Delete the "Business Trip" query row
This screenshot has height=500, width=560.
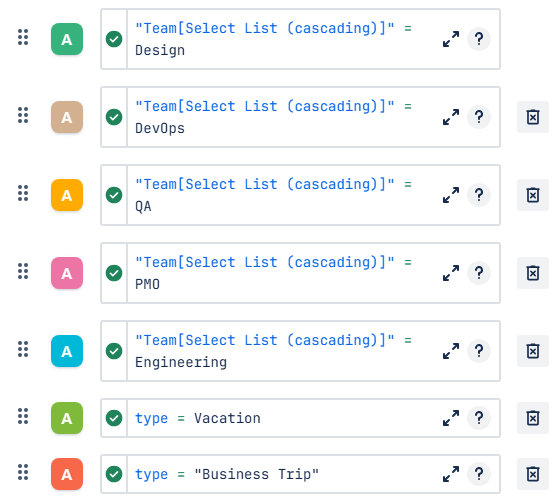pyautogui.click(x=532, y=474)
